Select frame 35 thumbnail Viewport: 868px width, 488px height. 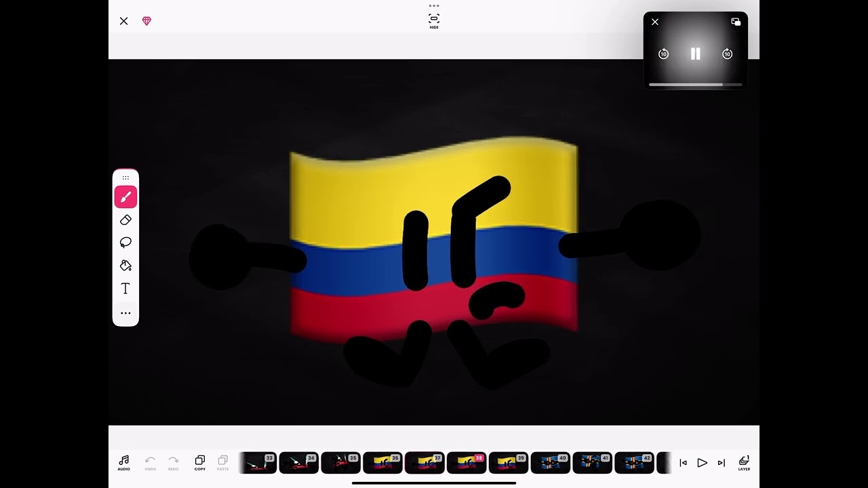click(341, 463)
